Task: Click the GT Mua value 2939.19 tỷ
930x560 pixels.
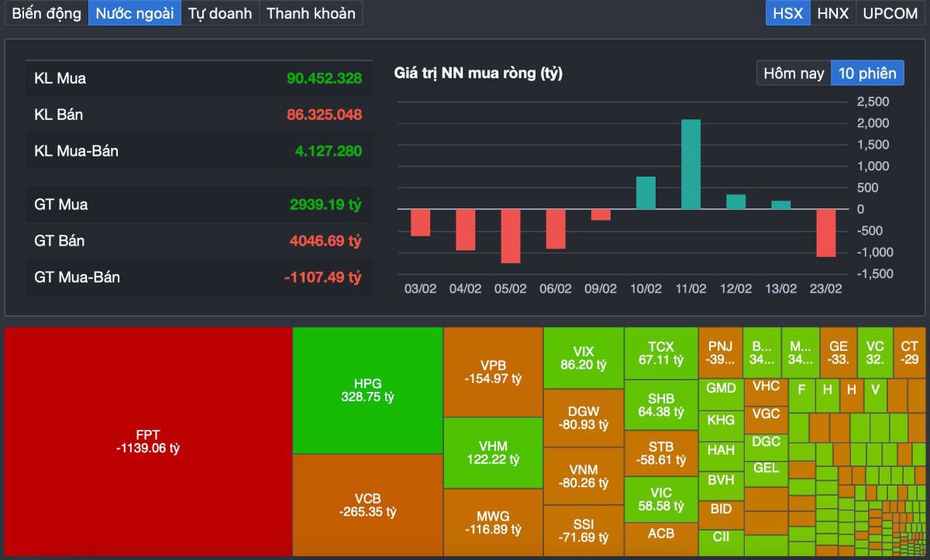Action: (325, 204)
